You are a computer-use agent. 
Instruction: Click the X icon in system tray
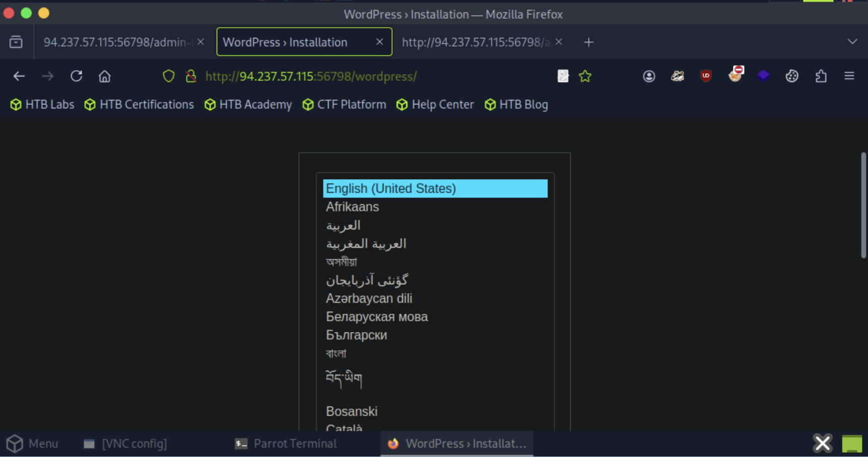pos(823,444)
